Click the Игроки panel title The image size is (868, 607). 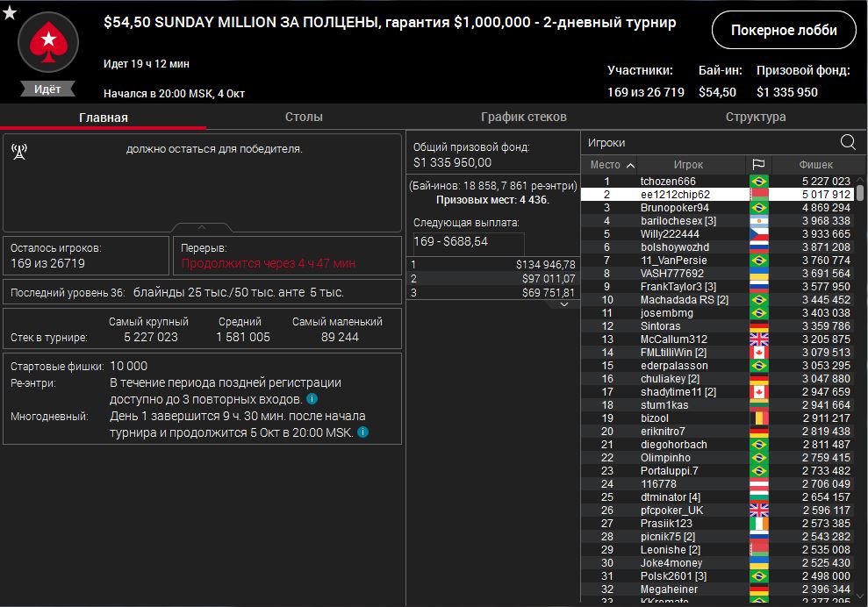tap(606, 143)
